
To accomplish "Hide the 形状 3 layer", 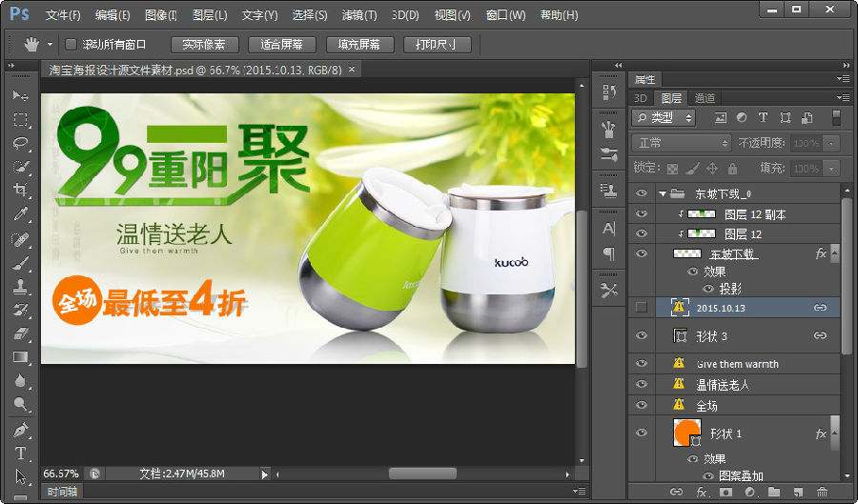I will pos(642,335).
